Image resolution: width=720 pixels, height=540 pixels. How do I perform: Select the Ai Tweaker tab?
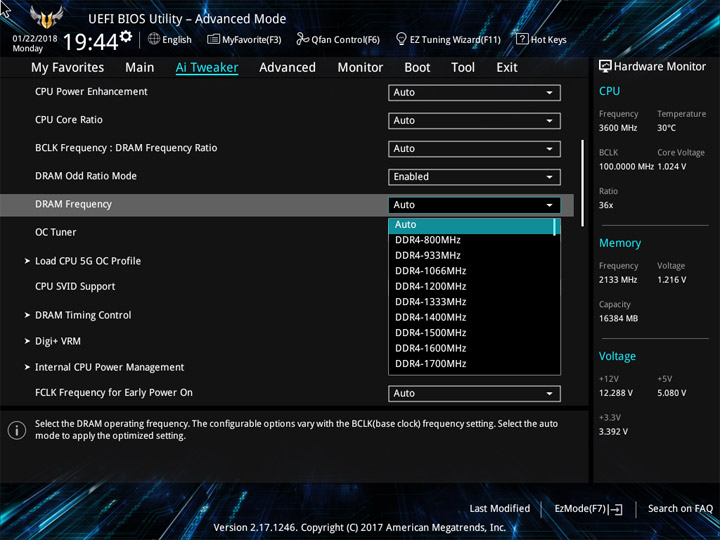coord(207,68)
